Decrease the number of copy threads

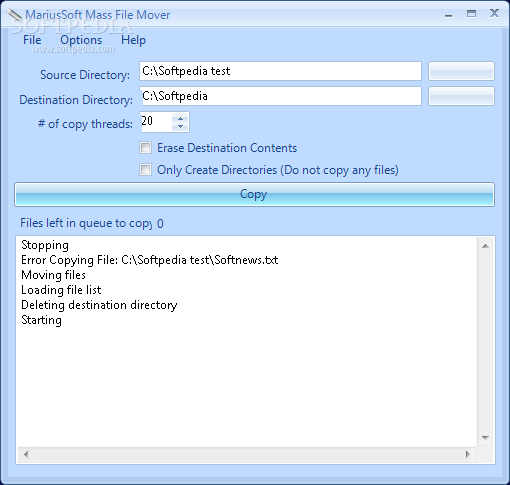point(180,126)
